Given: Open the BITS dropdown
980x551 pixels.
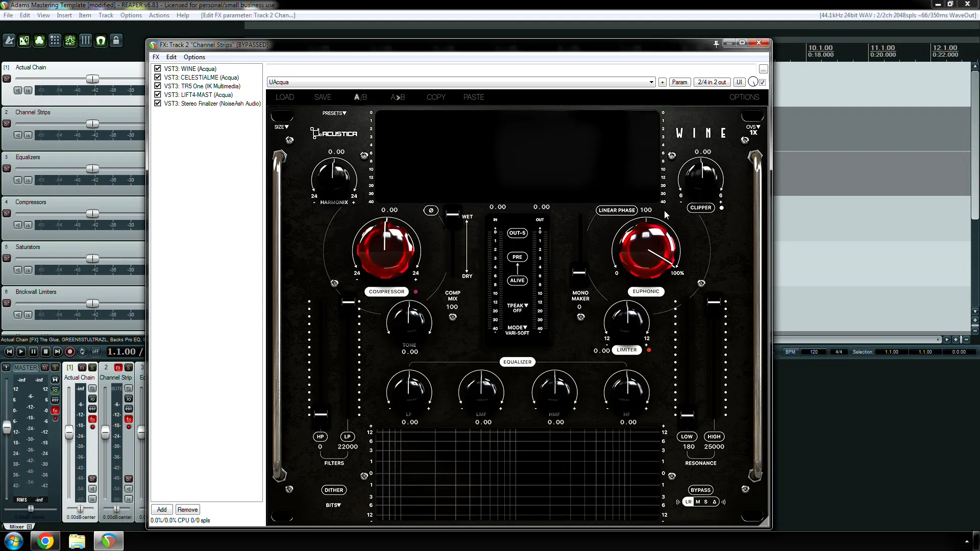Looking at the screenshot, I should pyautogui.click(x=333, y=505).
